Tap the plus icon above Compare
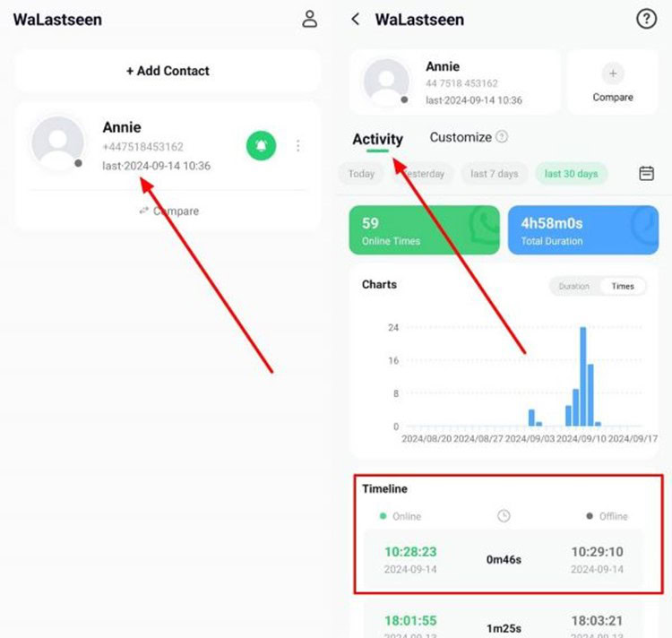The width and height of the screenshot is (672, 638). [613, 73]
